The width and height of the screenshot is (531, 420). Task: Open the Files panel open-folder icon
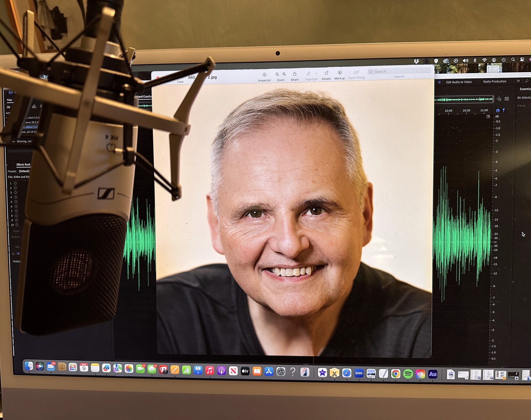point(9,107)
